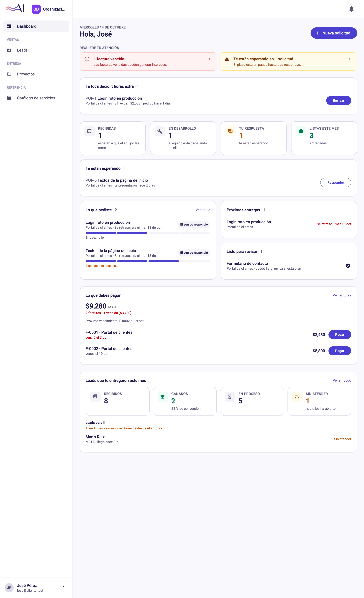Pay invoice F-0002 for $5,800
The width and height of the screenshot is (364, 598).
(x=340, y=351)
